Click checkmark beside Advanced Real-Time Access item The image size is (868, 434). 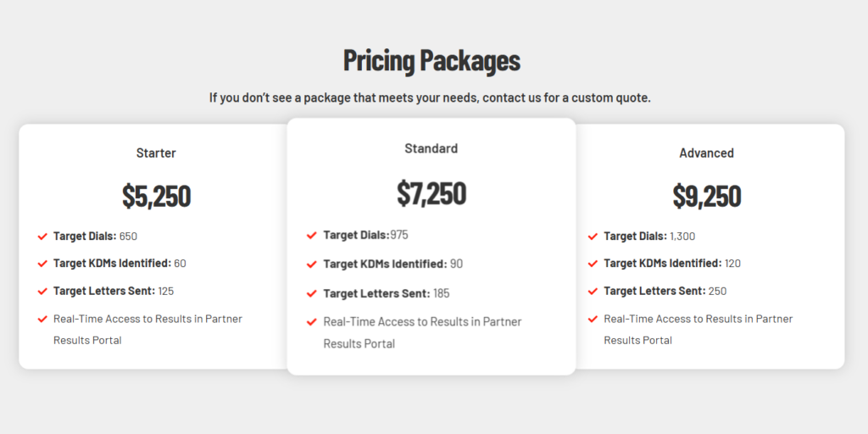pos(593,320)
